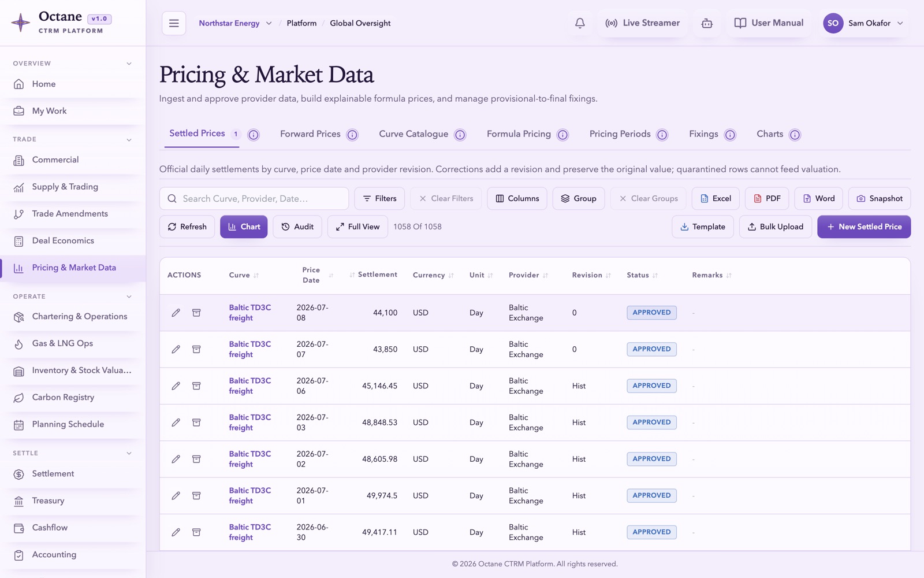Download the Template file
Screen dimensions: 924x578
click(x=703, y=227)
